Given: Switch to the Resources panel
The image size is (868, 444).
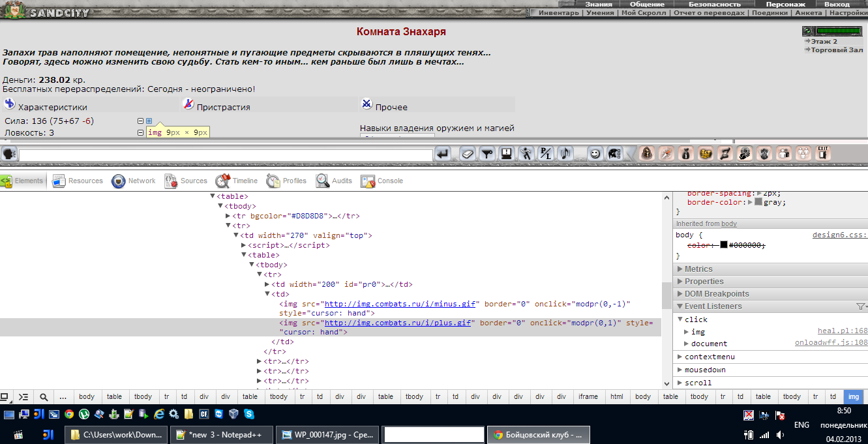Looking at the screenshot, I should point(78,181).
